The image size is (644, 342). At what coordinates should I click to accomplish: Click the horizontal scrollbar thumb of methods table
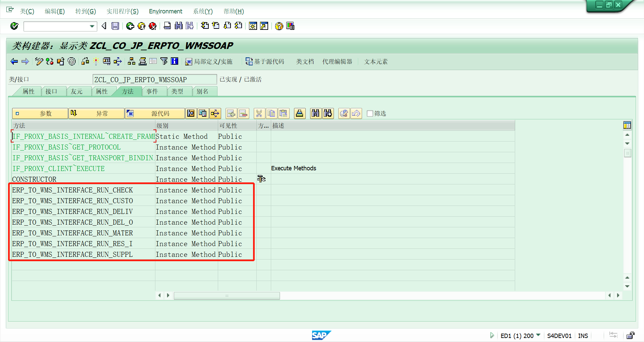(227, 295)
